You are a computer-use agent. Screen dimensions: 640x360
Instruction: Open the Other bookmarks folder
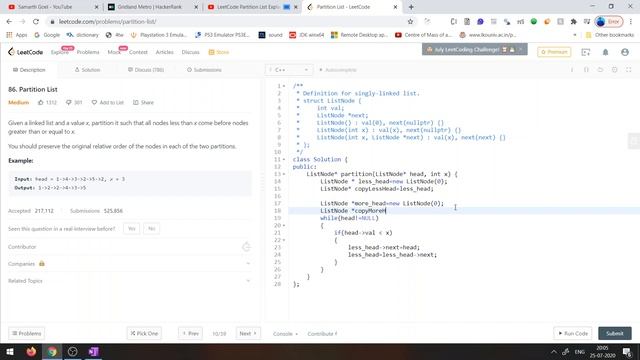point(610,35)
